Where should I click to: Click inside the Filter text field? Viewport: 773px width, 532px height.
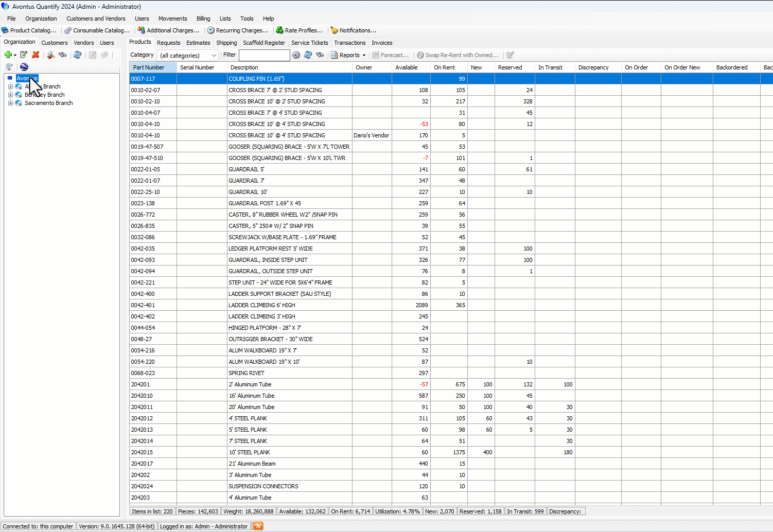[264, 55]
